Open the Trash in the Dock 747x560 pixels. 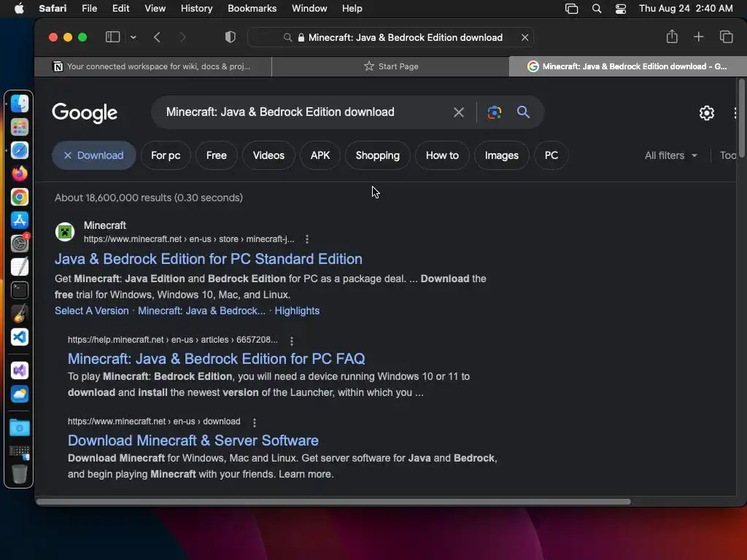click(x=20, y=474)
